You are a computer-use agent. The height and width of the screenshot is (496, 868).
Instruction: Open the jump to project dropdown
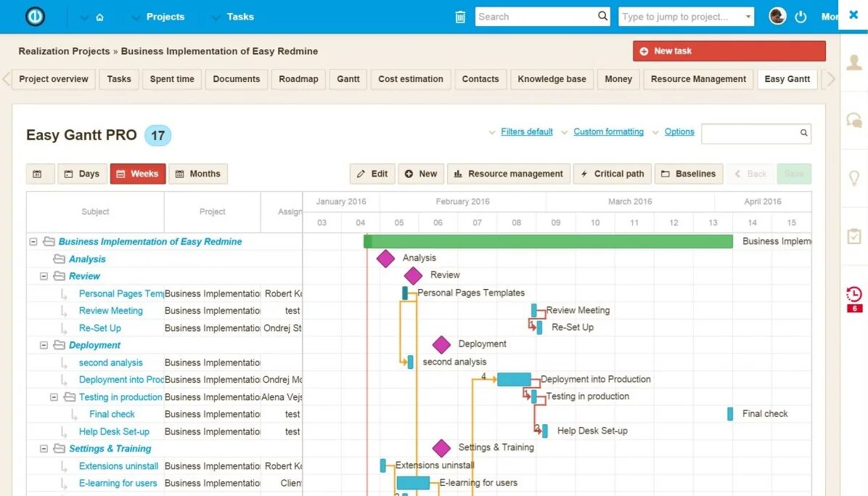(748, 17)
